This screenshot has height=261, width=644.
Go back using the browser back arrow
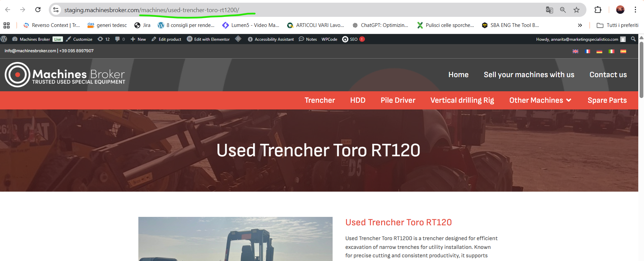[8, 10]
